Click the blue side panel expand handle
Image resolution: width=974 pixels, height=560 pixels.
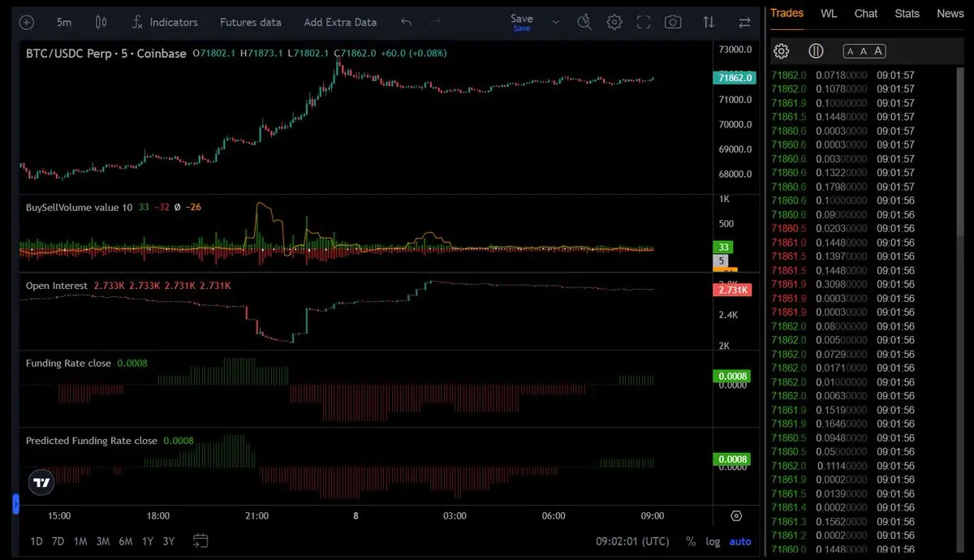15,504
